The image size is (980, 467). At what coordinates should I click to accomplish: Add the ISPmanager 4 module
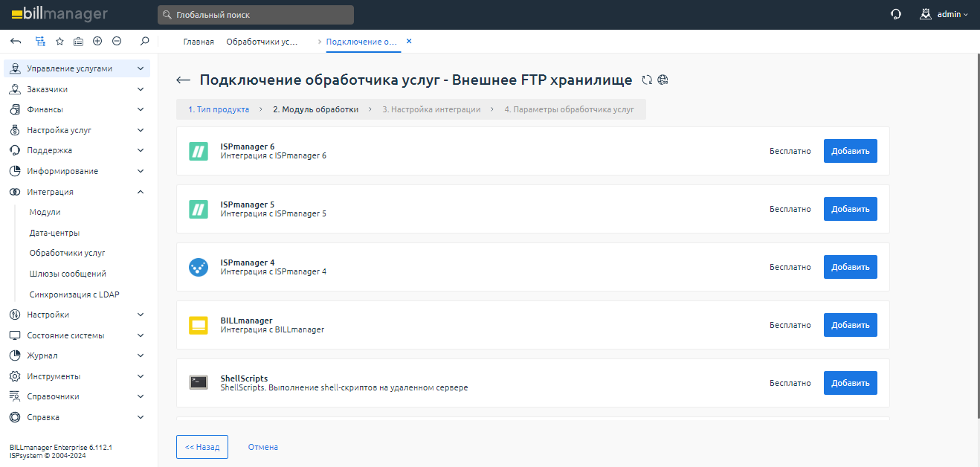[850, 267]
